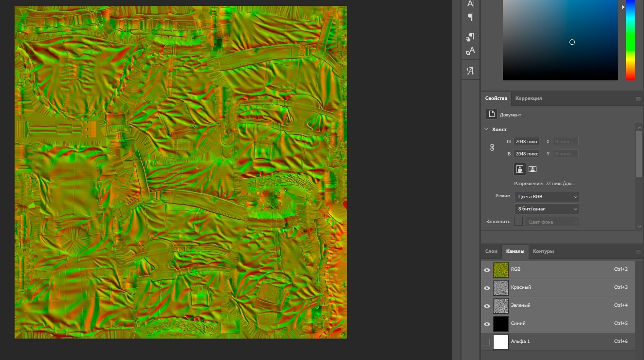
Task: Hide the Синий channel
Action: click(487, 324)
